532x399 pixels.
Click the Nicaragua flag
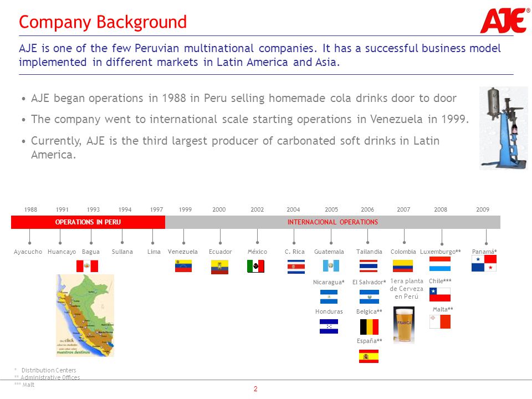pyautogui.click(x=329, y=297)
